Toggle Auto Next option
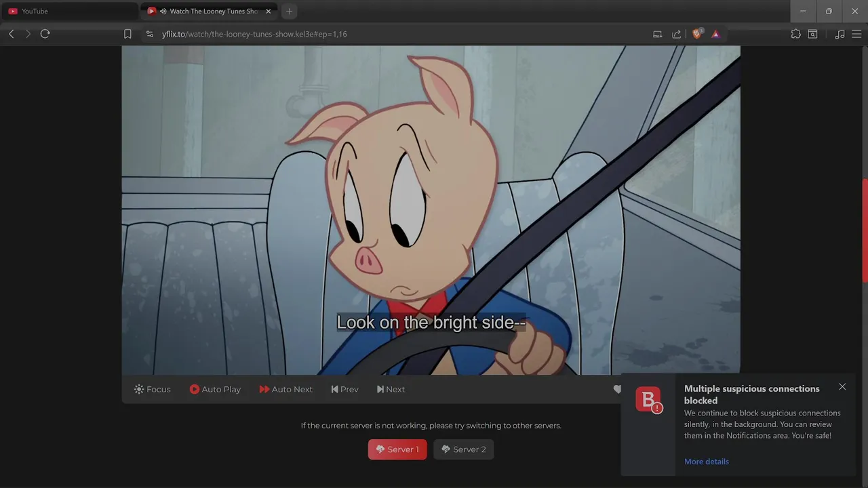 click(285, 389)
